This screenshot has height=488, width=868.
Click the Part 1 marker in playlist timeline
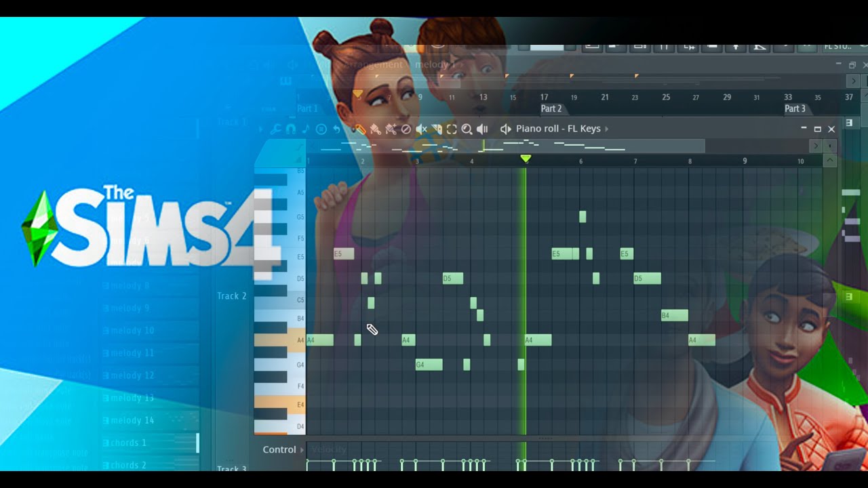pos(307,108)
